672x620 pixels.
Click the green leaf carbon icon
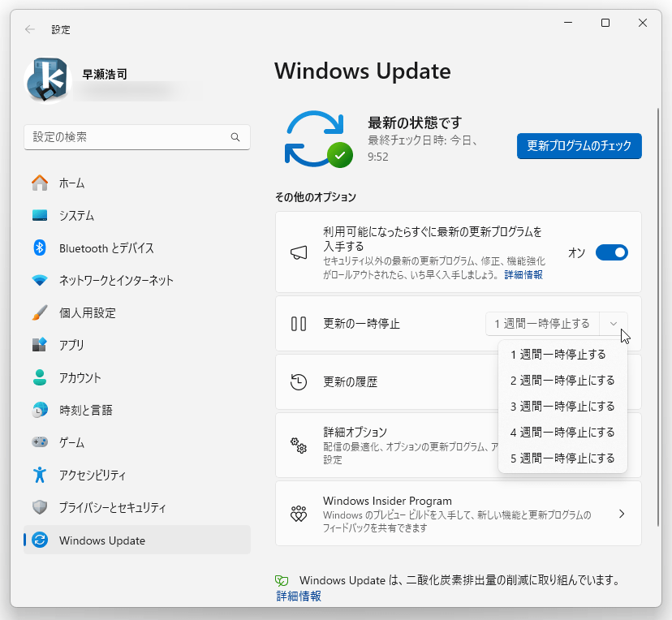282,580
